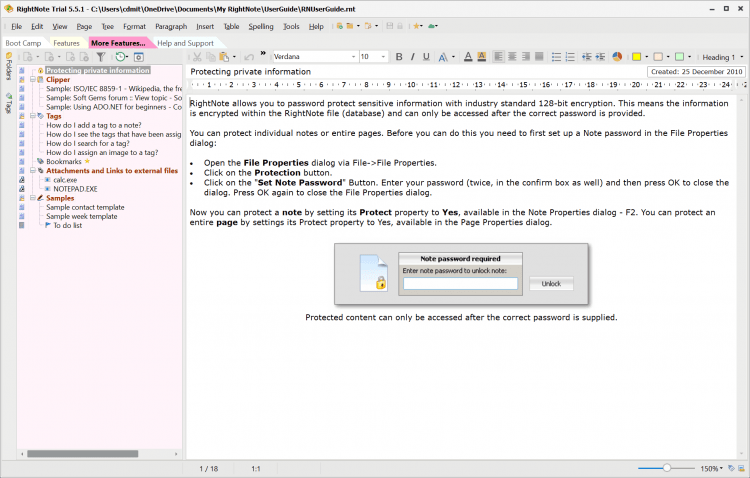Click the new note icon in tree toolbar
Image resolution: width=750 pixels, height=478 pixels.
27,57
